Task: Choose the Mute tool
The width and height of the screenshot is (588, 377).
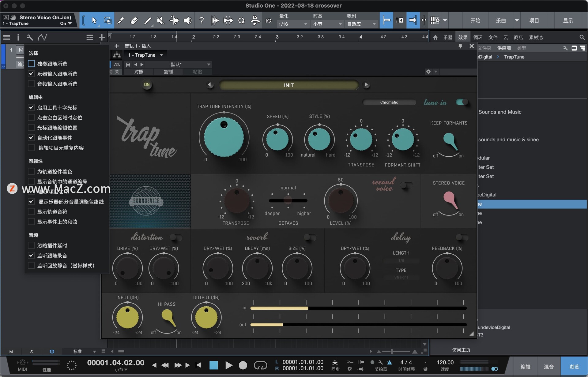Action: coord(160,21)
